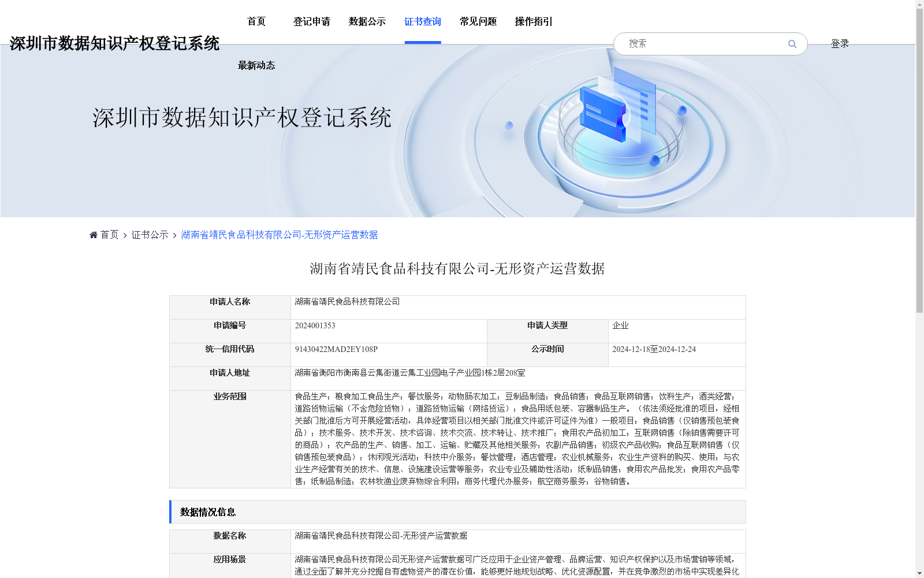This screenshot has height=578, width=924.
Task: Click the 统一信用代码 label cell
Action: tap(230, 355)
